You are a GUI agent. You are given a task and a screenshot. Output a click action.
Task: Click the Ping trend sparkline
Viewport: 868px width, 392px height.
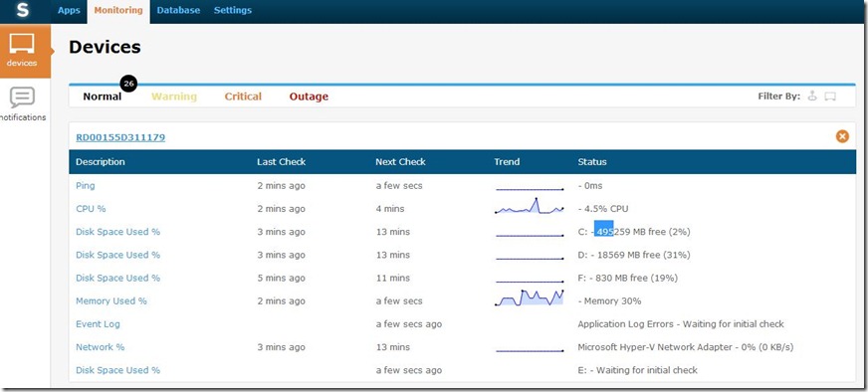[x=530, y=189]
